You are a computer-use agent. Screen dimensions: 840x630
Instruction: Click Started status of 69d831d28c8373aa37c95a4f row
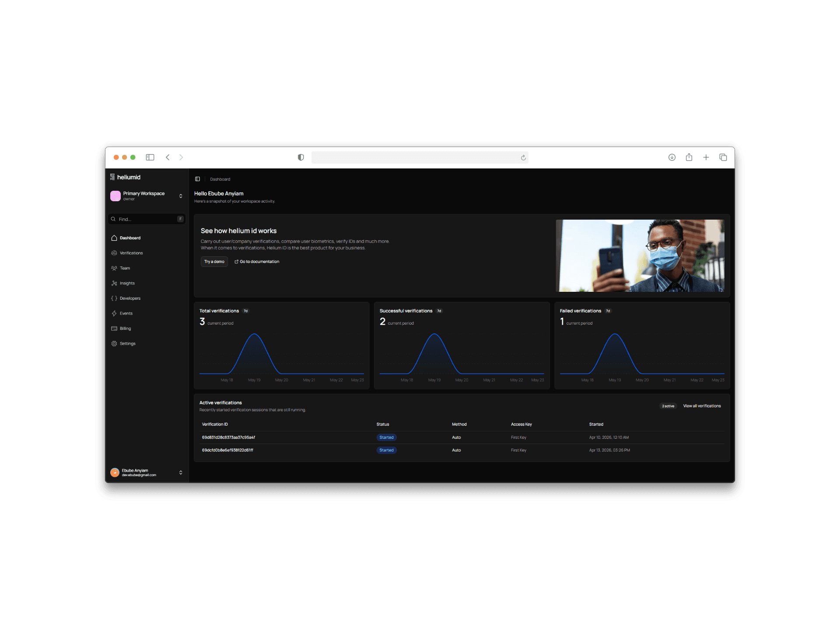[386, 437]
